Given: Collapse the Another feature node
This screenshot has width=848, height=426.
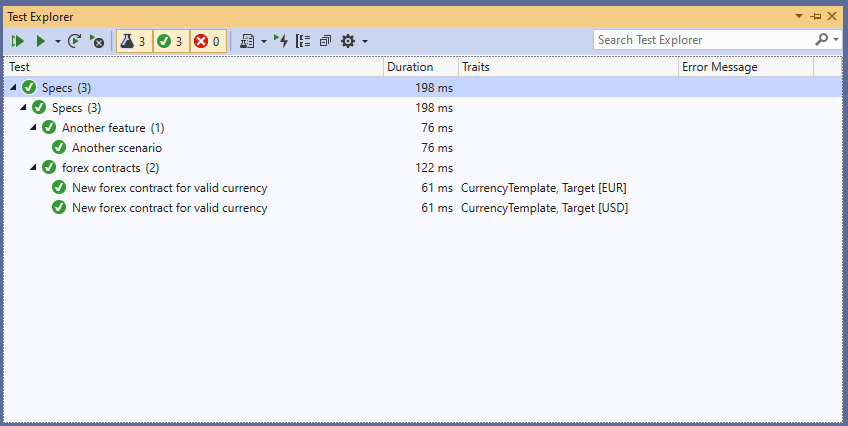Looking at the screenshot, I should tap(33, 128).
